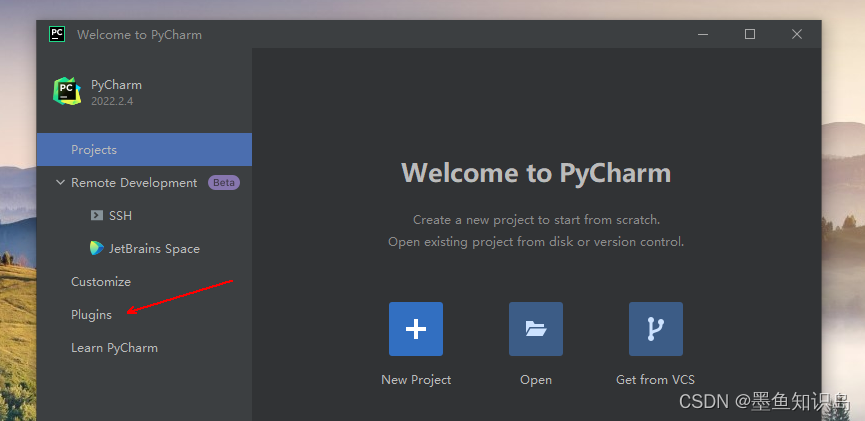This screenshot has height=421, width=865.
Task: Maximize the Welcome to PyCharm window
Action: (750, 34)
